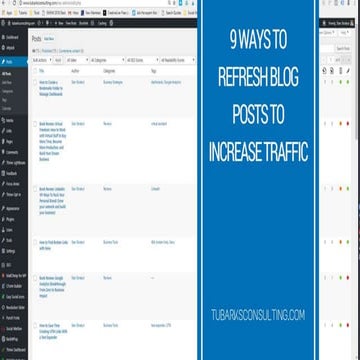This screenshot has height=360, width=360.
Task: Check the 'Book Review: LinkedIn' post checkbox
Action: pos(35,189)
